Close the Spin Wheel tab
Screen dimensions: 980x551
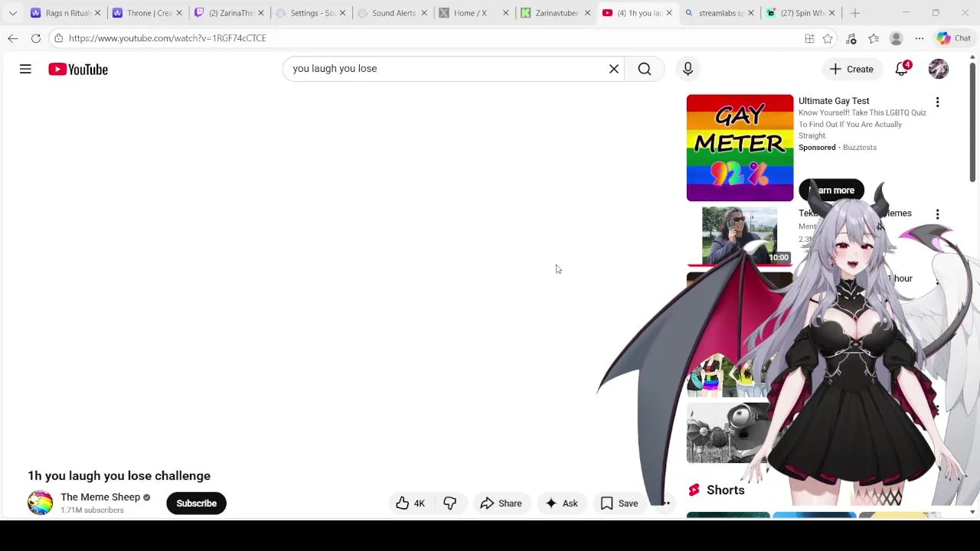pyautogui.click(x=832, y=13)
